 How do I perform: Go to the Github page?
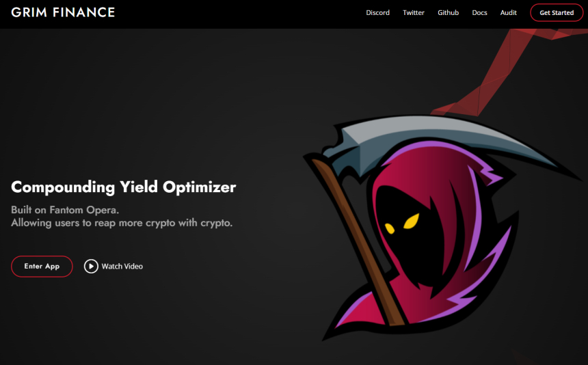pos(448,13)
